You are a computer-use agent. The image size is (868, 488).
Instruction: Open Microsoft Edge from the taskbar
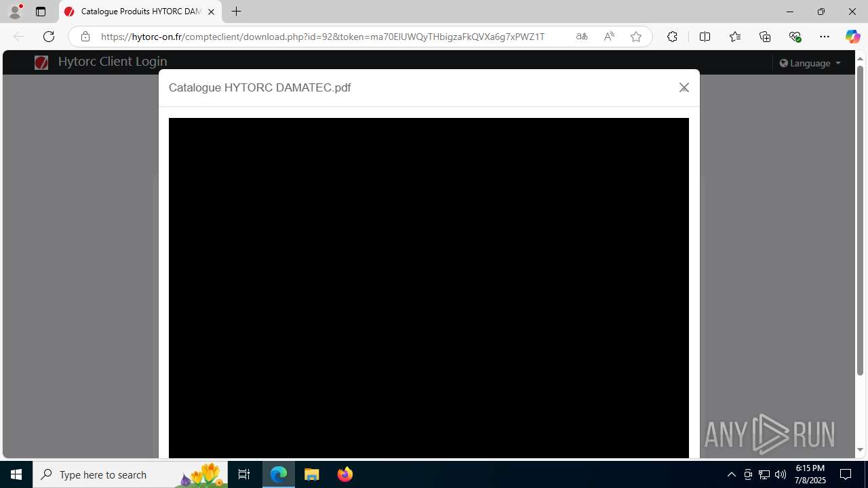tap(279, 474)
